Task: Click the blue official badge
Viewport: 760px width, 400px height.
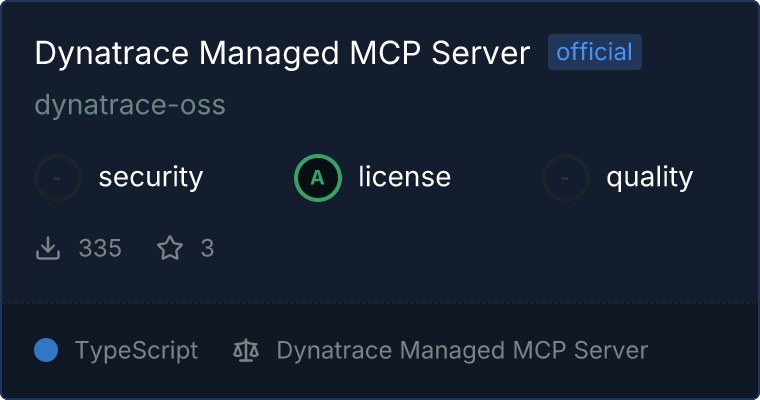Action: (594, 52)
